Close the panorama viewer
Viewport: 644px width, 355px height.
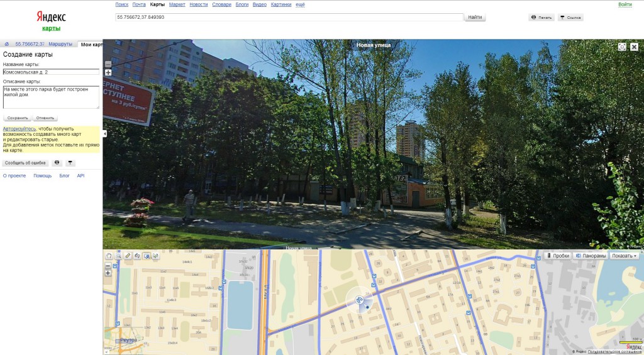pyautogui.click(x=634, y=46)
